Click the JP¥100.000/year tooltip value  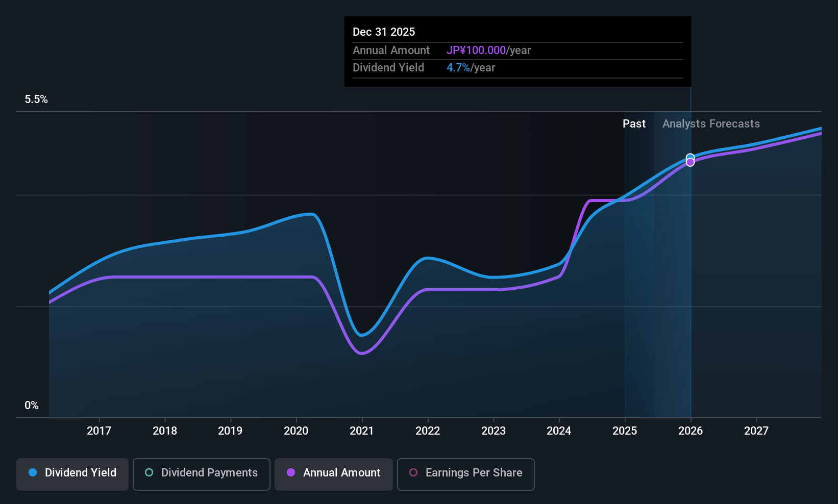tap(489, 51)
